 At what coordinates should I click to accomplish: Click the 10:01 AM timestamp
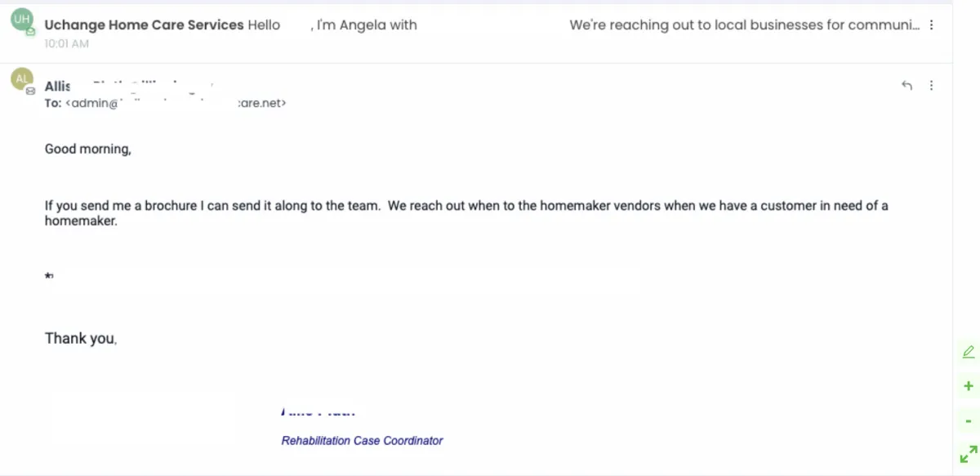coord(67,44)
